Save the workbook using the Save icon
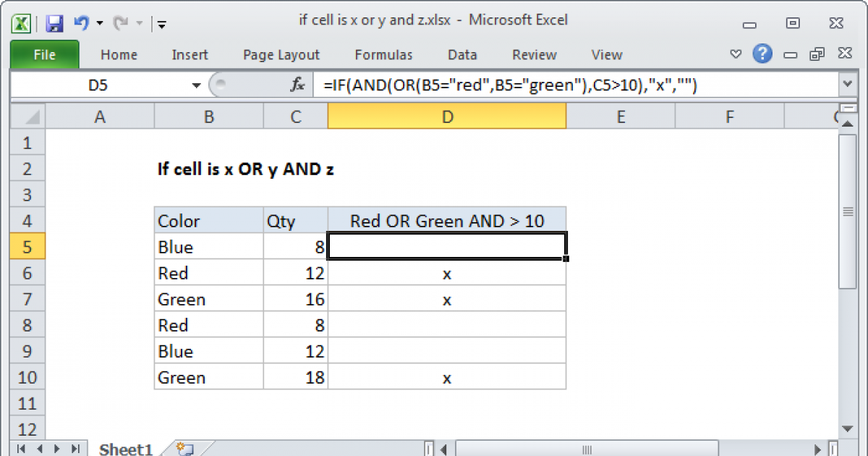 (x=54, y=22)
